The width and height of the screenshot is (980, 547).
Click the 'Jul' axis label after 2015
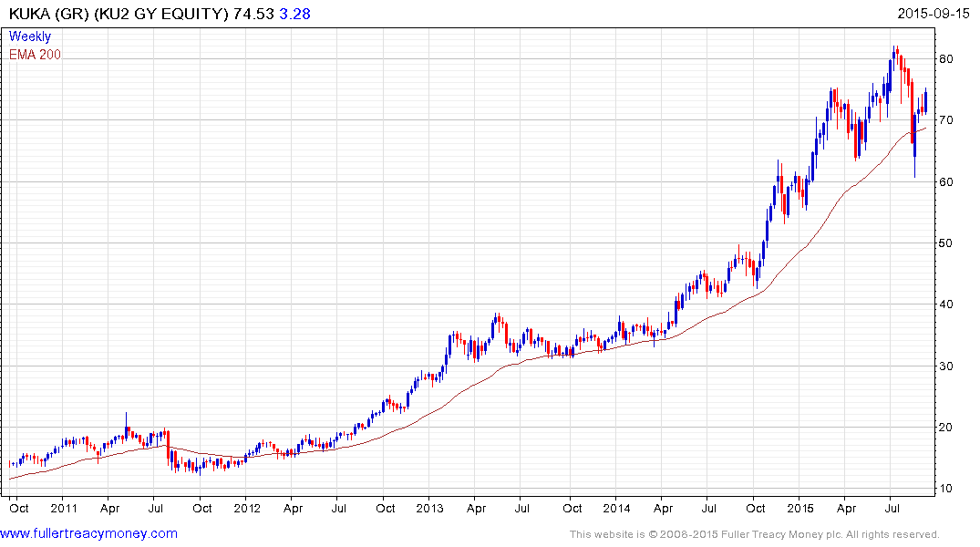coord(892,508)
